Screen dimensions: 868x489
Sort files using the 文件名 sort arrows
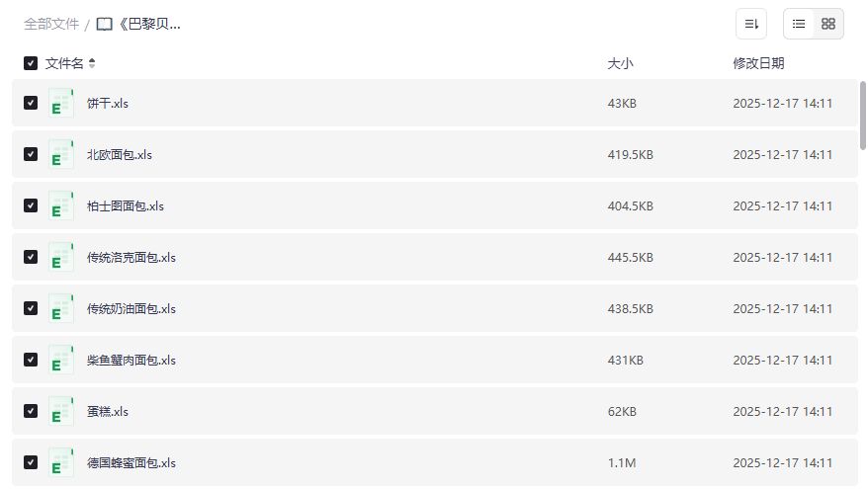point(92,63)
